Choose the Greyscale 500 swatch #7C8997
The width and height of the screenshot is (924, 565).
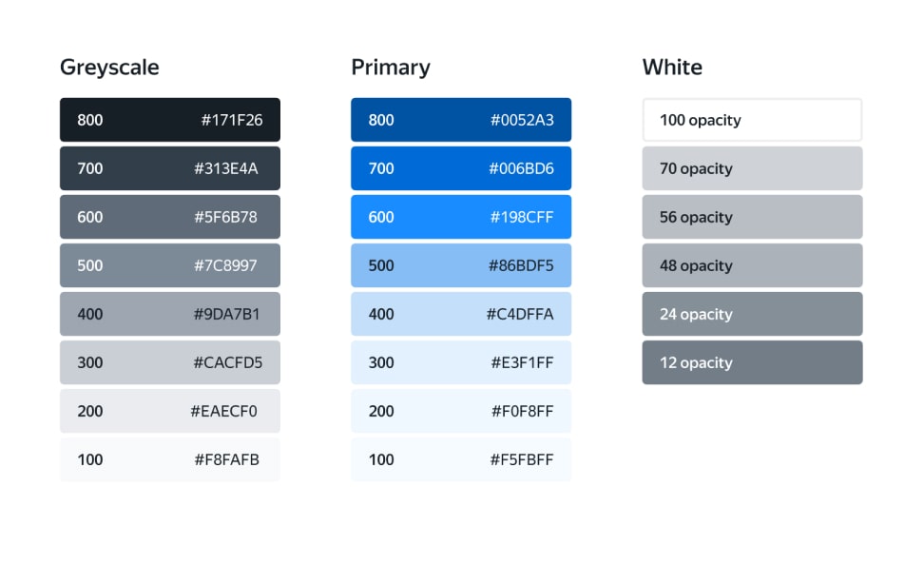(x=169, y=265)
